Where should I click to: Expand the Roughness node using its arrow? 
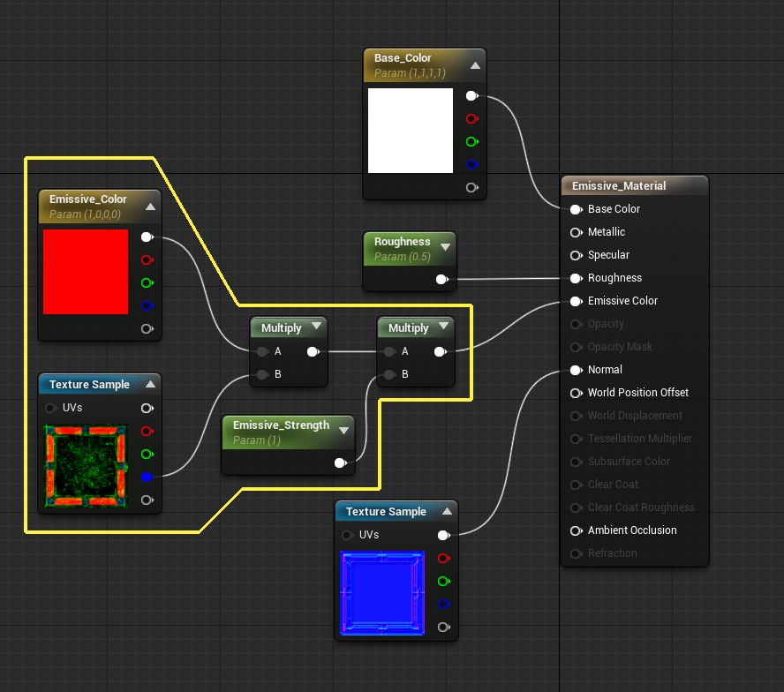[445, 248]
